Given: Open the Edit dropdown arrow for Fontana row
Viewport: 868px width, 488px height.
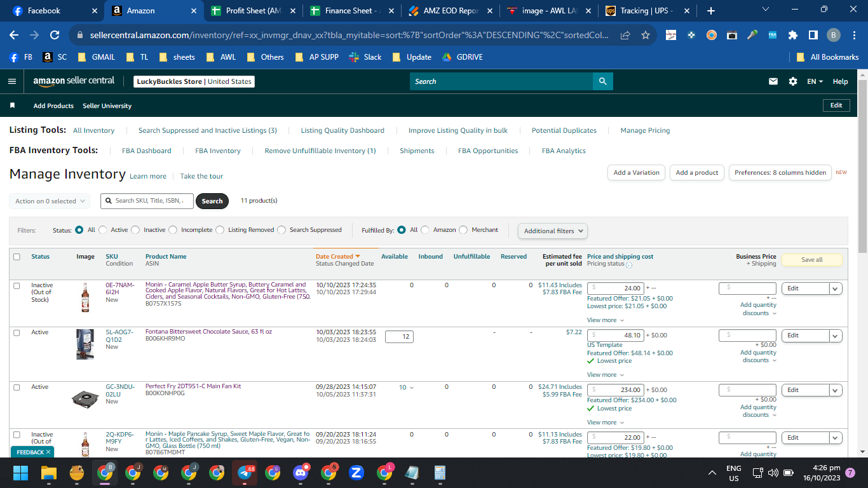Looking at the screenshot, I should tap(836, 335).
